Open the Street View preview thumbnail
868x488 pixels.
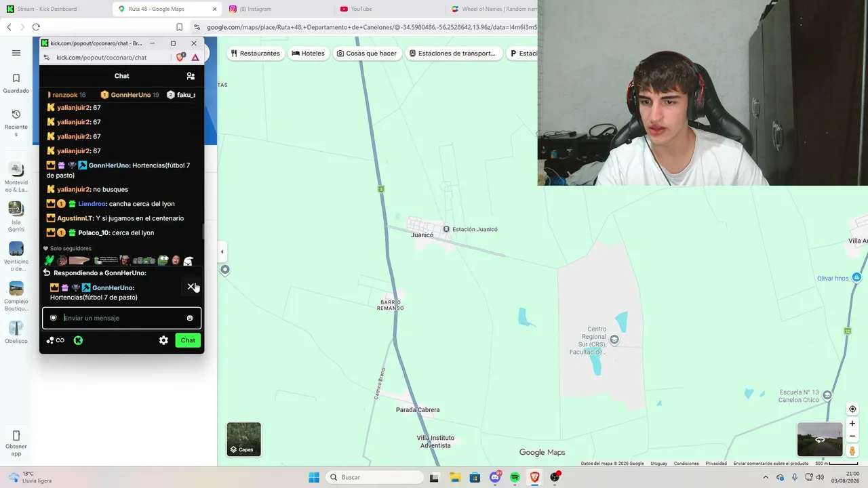820,439
